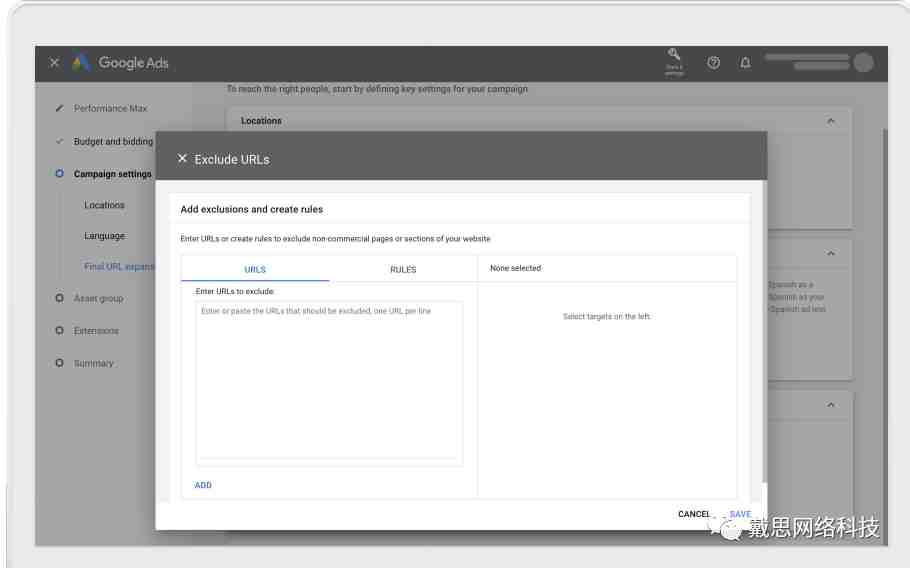910x568 pixels.
Task: Open Campaign settings step
Action: coord(113,173)
